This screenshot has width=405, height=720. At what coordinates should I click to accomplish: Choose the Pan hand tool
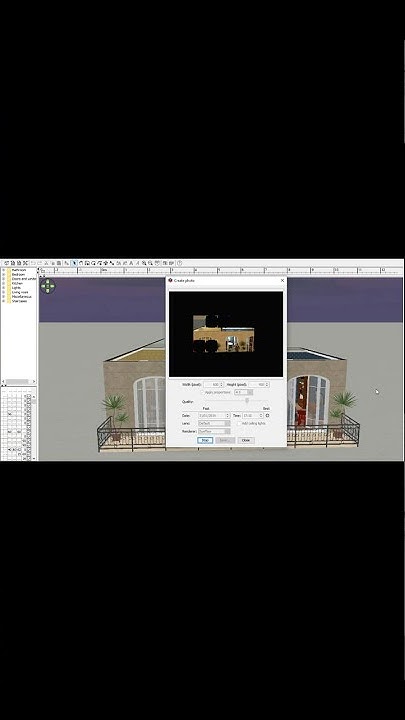(81, 263)
